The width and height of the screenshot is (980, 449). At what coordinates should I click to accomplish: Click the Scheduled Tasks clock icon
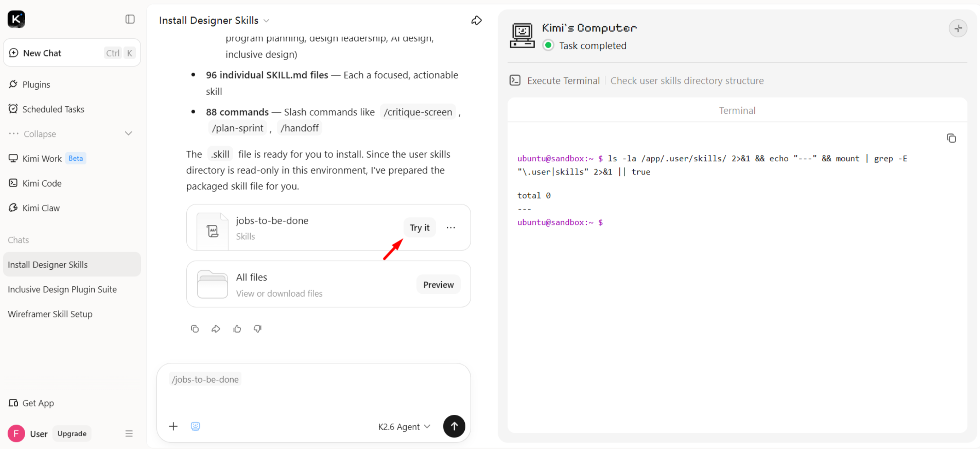tap(13, 108)
